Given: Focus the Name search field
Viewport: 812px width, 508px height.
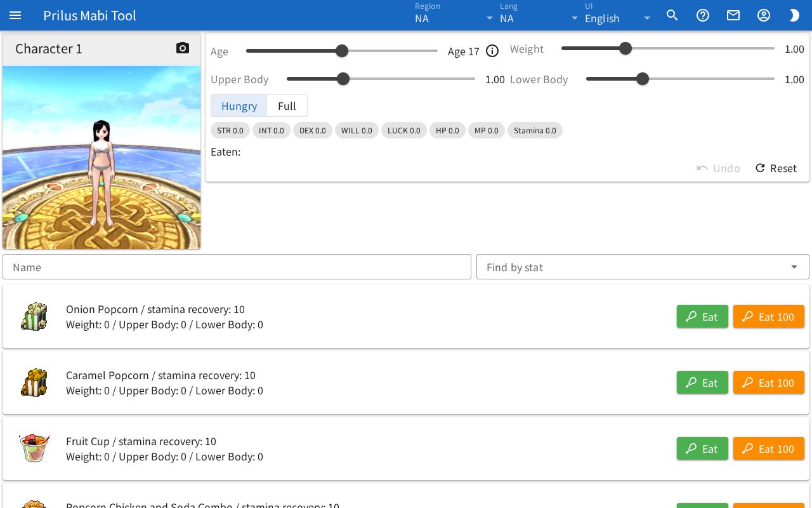Looking at the screenshot, I should 237,267.
